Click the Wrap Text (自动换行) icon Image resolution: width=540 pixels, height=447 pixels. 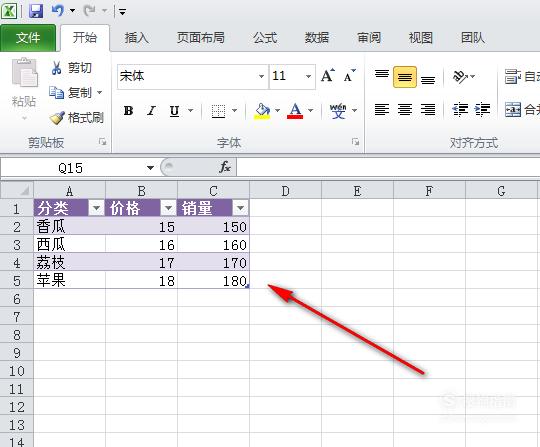(513, 76)
